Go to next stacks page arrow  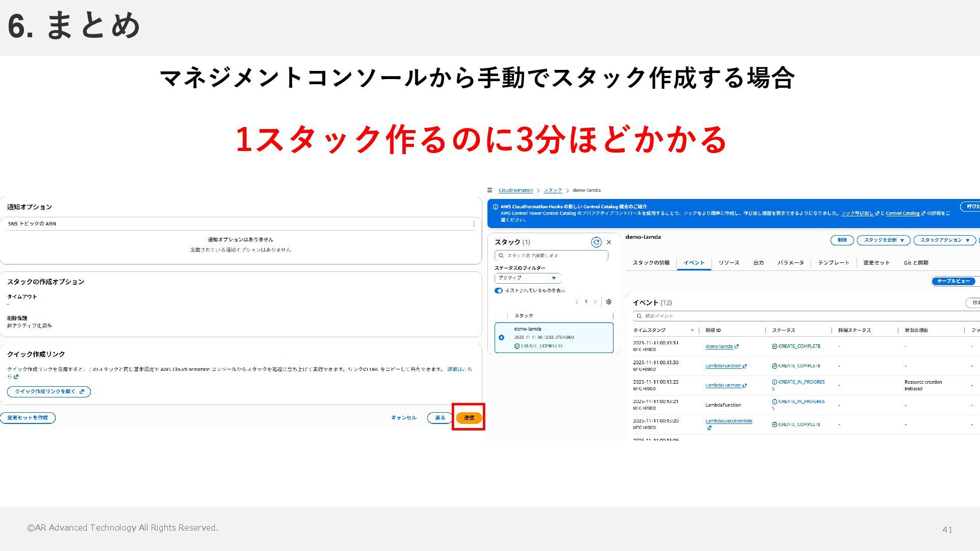click(595, 302)
